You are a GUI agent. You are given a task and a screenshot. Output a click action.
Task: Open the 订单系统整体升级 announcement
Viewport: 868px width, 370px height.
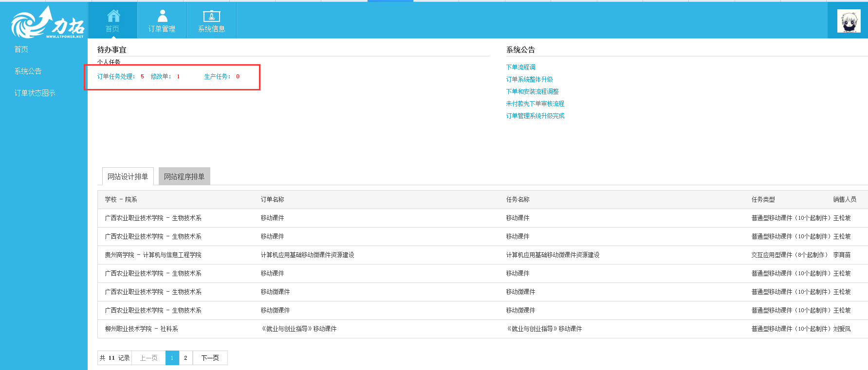(529, 79)
